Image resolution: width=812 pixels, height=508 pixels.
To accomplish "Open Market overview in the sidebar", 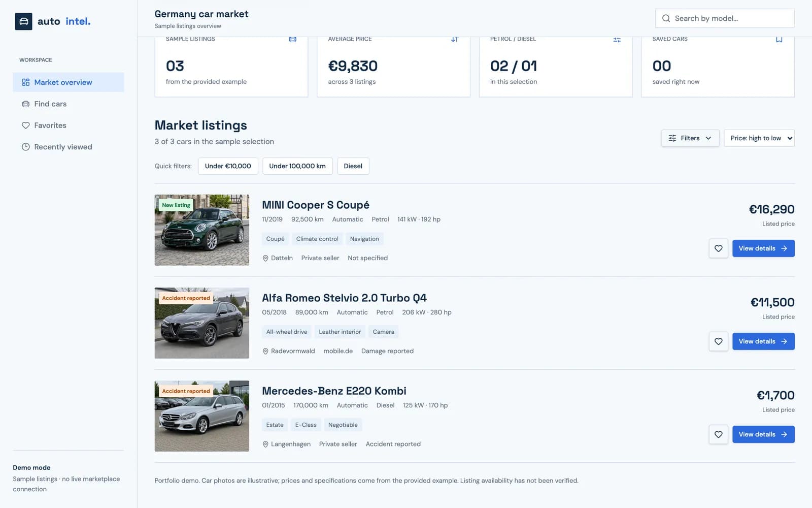I will pos(68,82).
